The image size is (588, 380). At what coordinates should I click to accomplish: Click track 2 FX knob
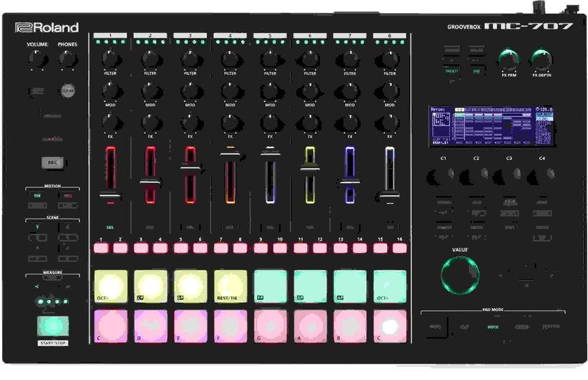point(150,123)
